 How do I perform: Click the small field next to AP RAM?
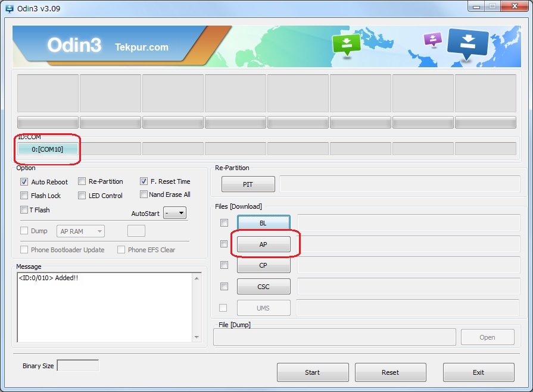pos(136,231)
